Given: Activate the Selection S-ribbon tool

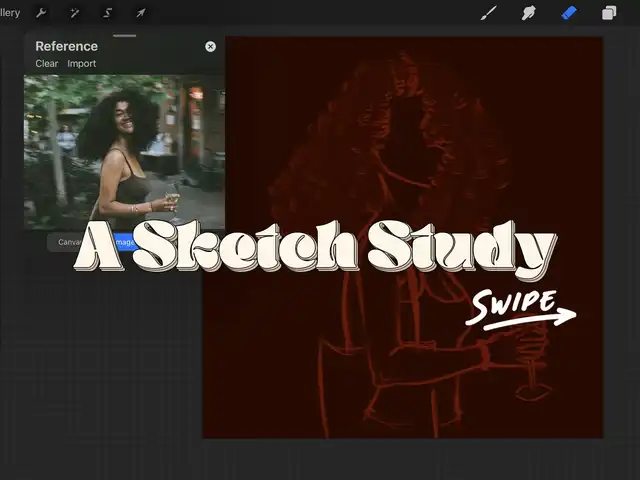Looking at the screenshot, I should pyautogui.click(x=108, y=13).
